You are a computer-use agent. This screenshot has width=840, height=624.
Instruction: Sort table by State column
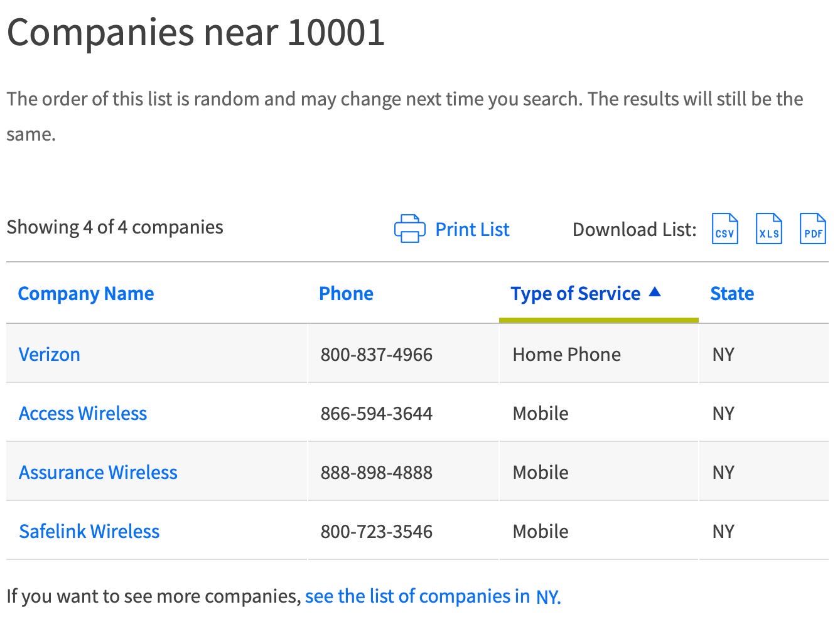(x=731, y=293)
